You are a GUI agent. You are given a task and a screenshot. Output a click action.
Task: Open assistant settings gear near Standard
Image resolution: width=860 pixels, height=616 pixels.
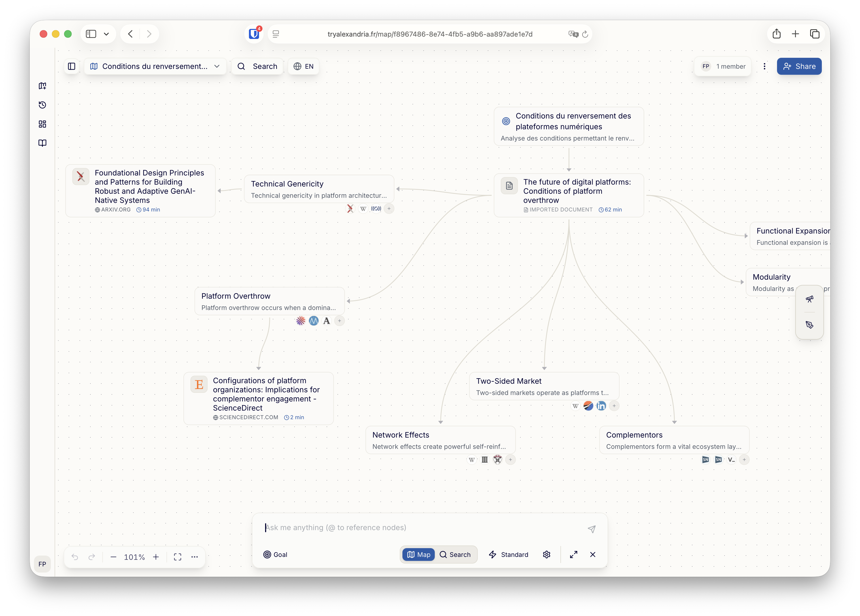[x=546, y=555]
